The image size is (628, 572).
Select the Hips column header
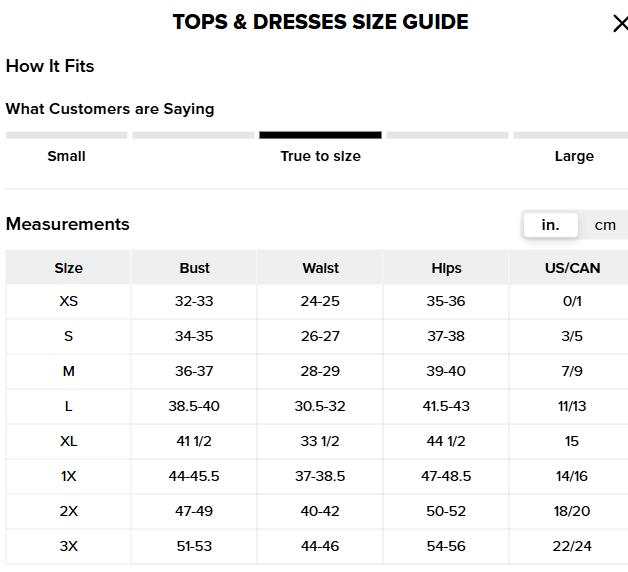point(446,268)
